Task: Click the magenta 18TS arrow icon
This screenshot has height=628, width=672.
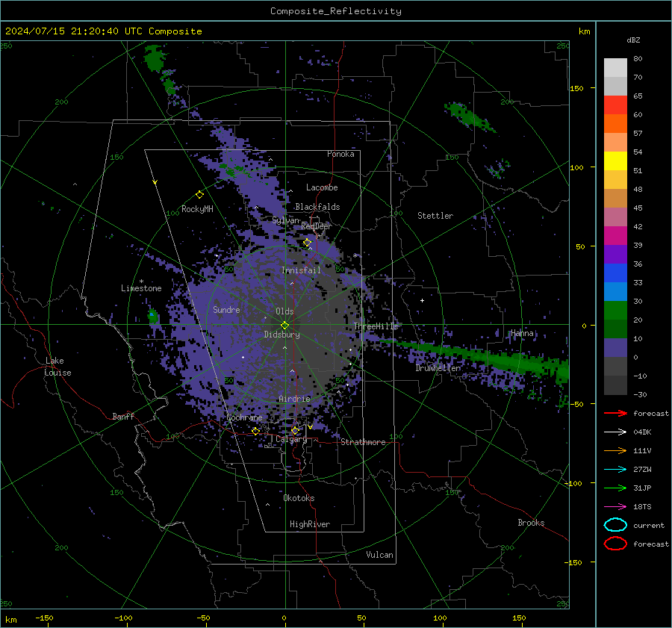Action: pos(615,507)
